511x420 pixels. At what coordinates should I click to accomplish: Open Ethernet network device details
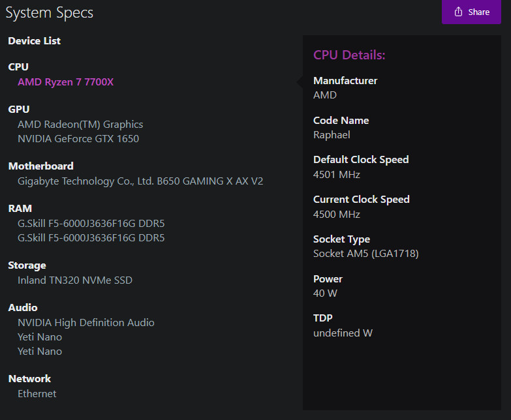click(x=37, y=394)
